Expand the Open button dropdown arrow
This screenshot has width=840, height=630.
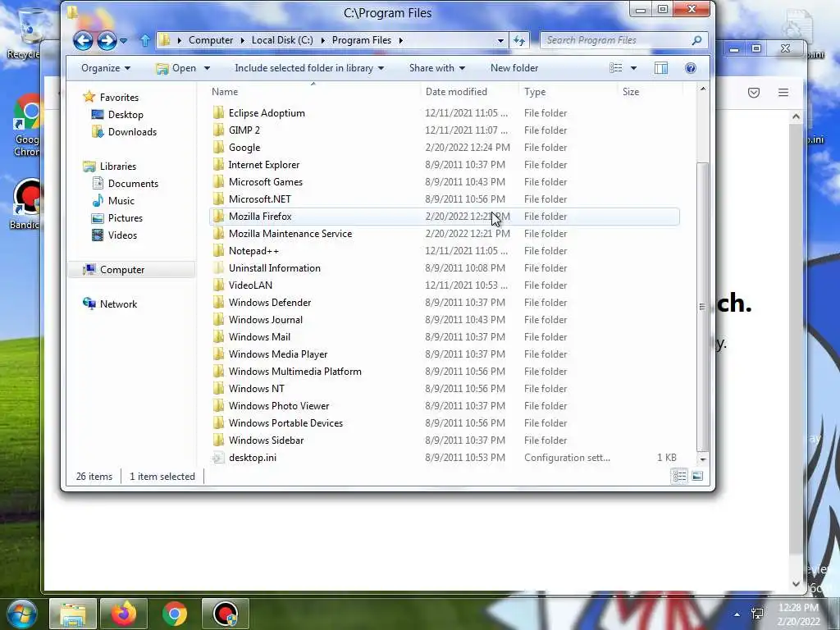click(x=207, y=68)
